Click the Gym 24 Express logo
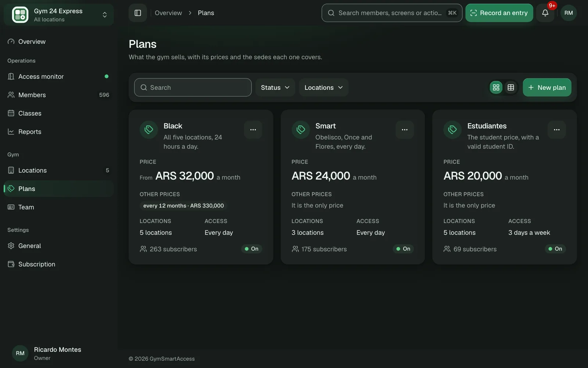The image size is (588, 368). (x=20, y=15)
